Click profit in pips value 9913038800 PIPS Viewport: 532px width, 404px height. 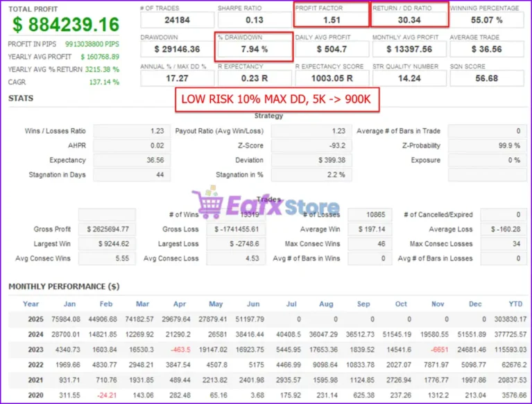point(92,44)
